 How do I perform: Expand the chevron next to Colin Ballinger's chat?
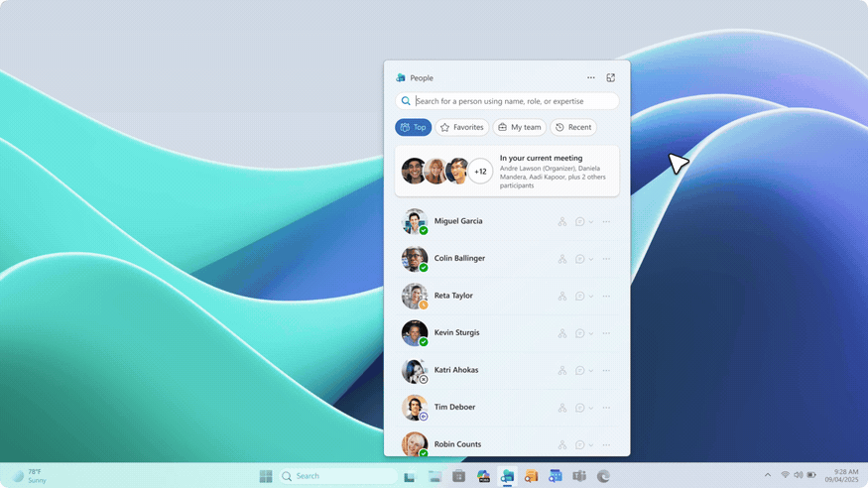coord(591,259)
